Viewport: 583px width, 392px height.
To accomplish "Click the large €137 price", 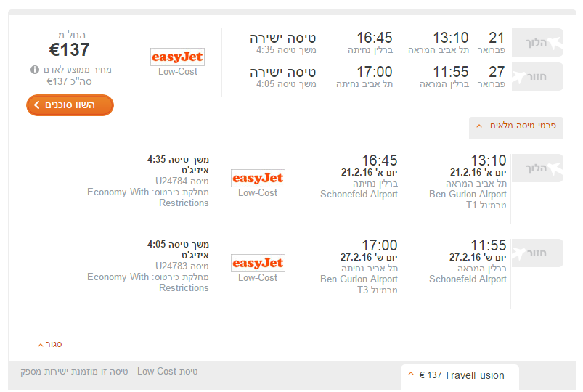I will [x=70, y=49].
